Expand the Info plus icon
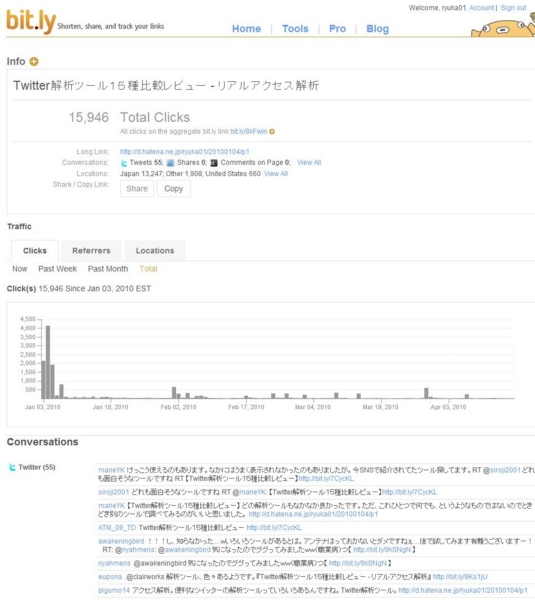This screenshot has height=600, width=535. (34, 61)
